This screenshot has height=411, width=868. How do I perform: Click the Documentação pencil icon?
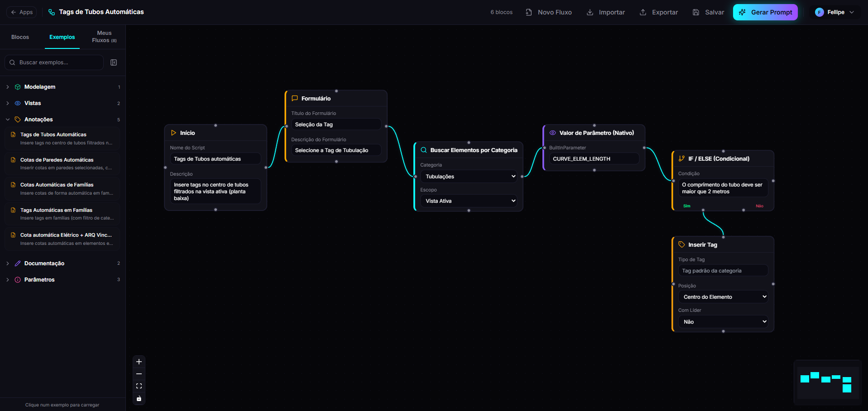point(18,263)
